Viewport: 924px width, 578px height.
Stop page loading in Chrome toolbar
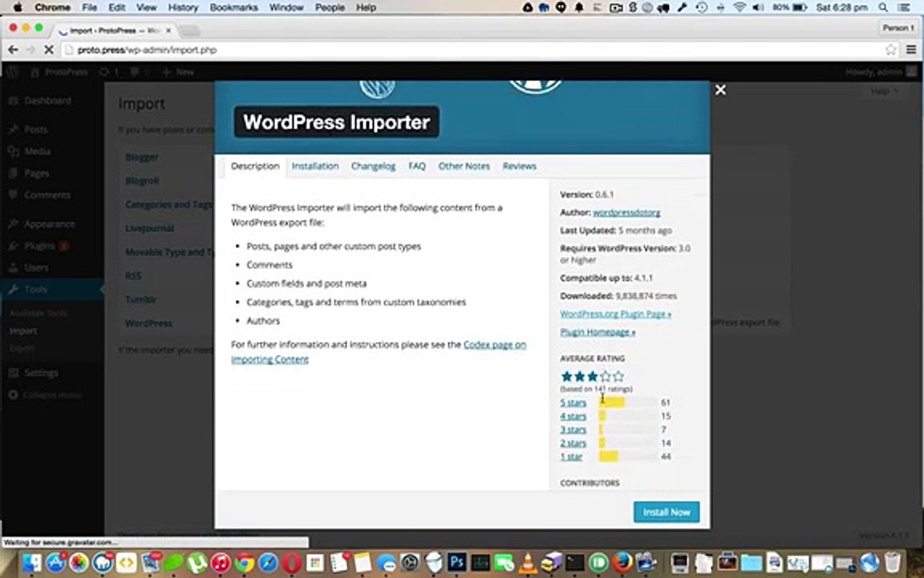click(49, 50)
